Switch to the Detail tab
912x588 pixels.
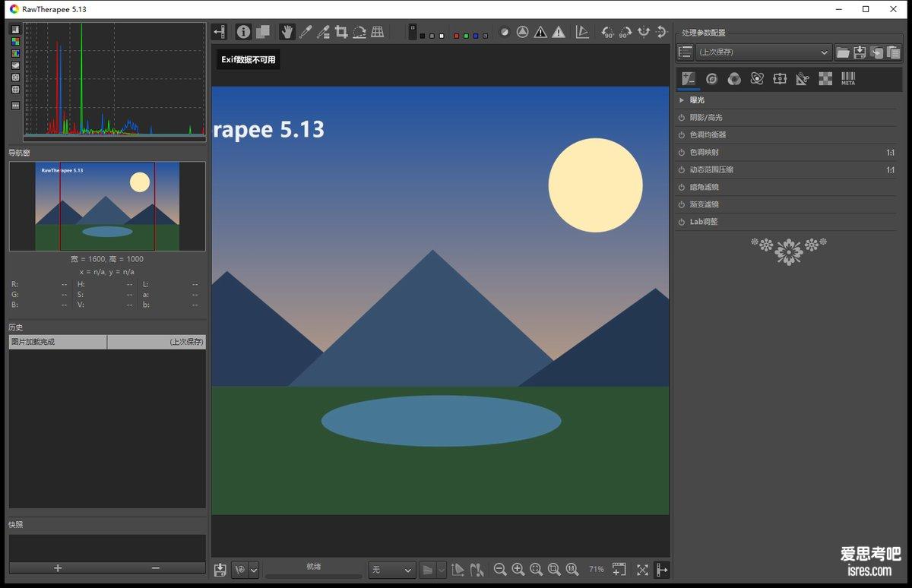pos(711,79)
